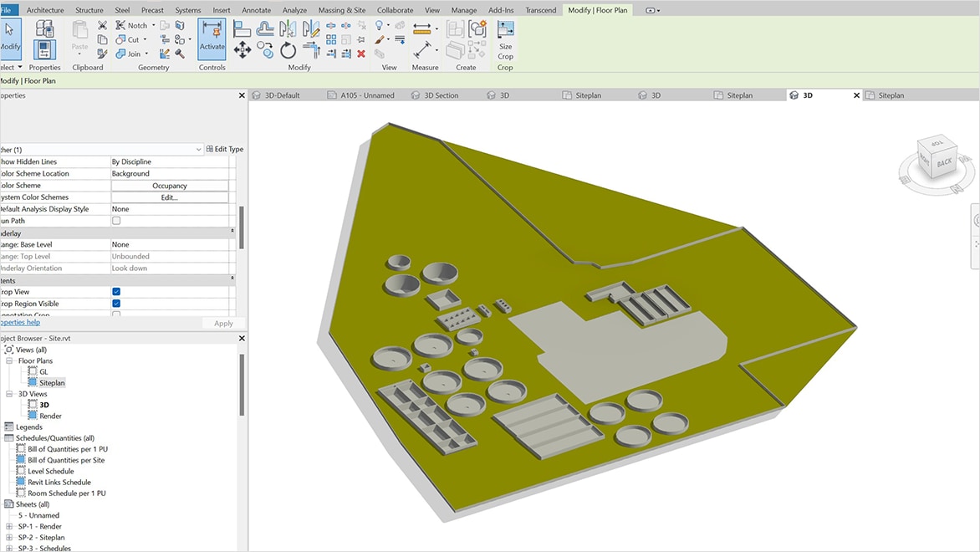The width and height of the screenshot is (980, 552).
Task: Open Properties help link
Action: [x=20, y=322]
